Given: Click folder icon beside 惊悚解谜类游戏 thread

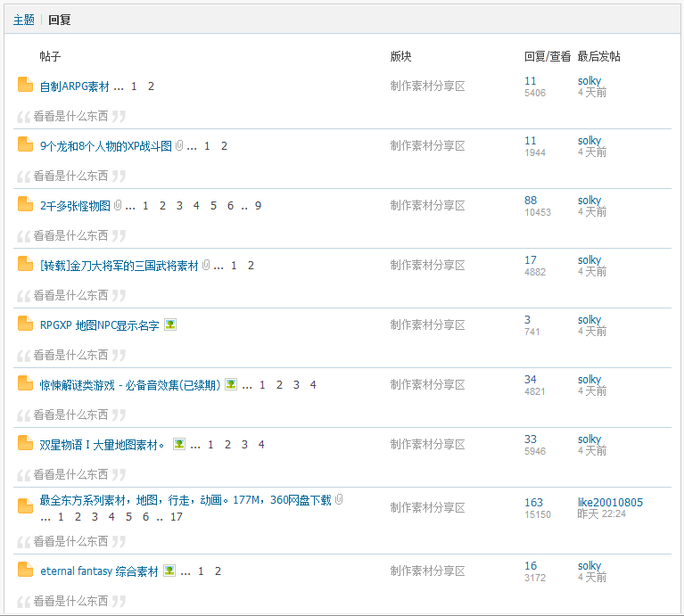Looking at the screenshot, I should click(25, 383).
